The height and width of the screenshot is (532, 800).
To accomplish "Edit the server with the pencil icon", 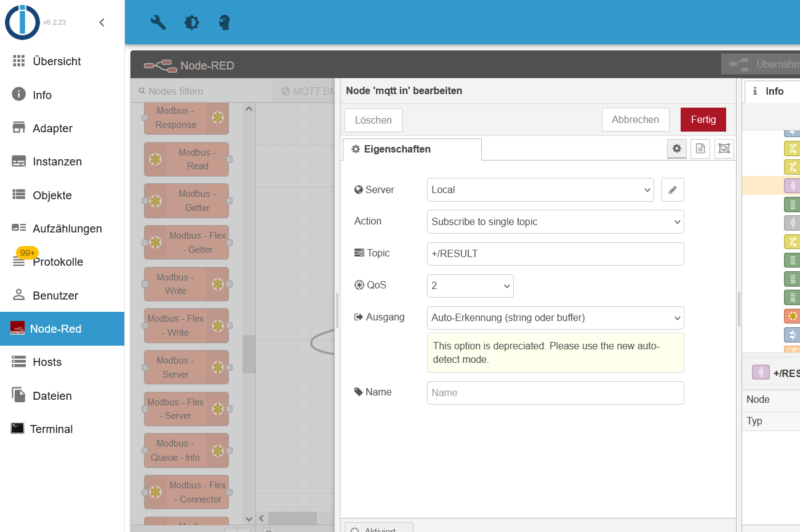I will point(673,189).
